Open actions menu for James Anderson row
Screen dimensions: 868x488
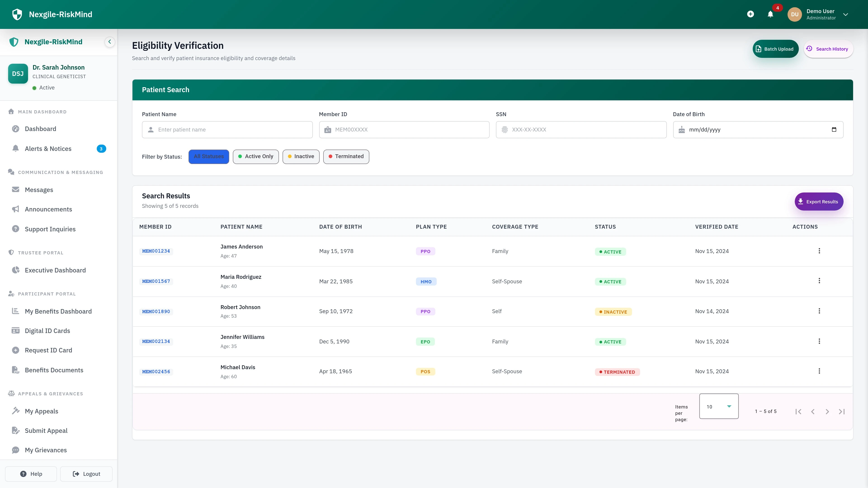point(819,251)
